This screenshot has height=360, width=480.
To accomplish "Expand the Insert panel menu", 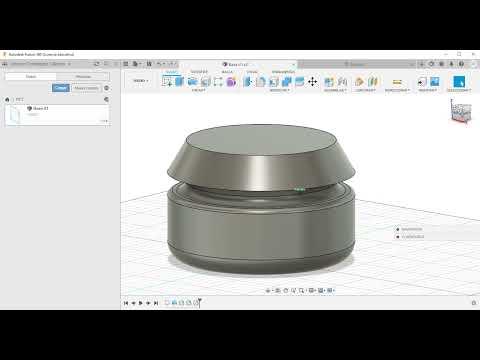I will [428, 90].
